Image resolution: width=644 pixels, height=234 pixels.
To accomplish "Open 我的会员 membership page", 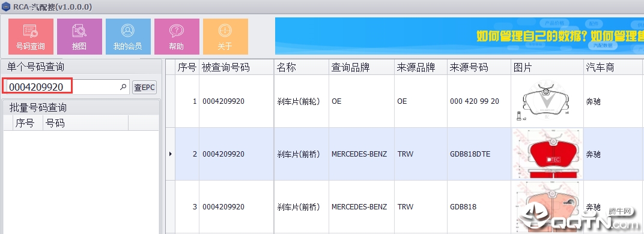I will [x=128, y=37].
